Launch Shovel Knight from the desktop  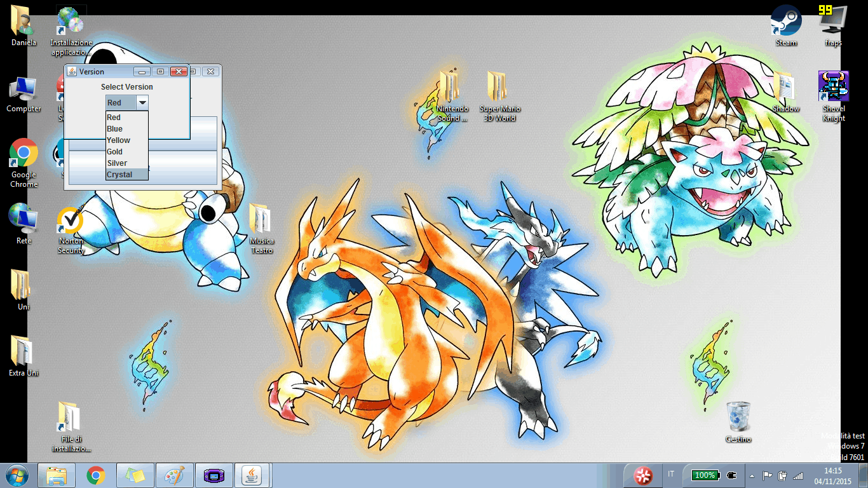[x=833, y=97]
